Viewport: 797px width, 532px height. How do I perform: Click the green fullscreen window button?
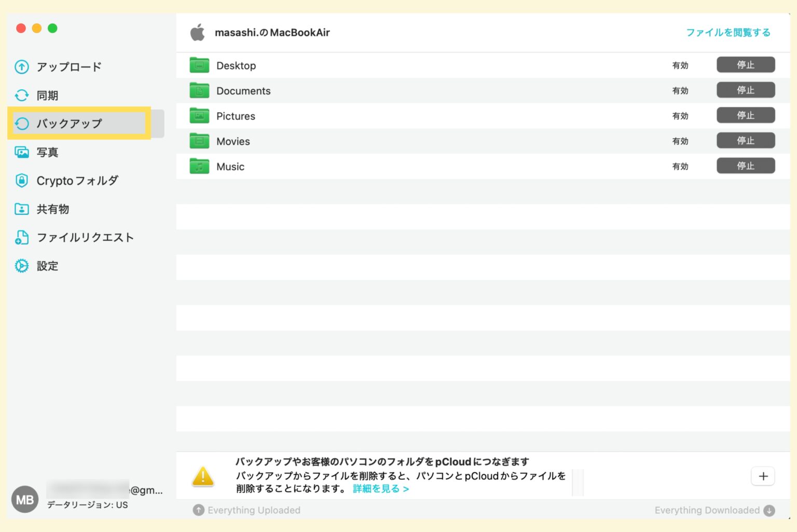(52, 28)
